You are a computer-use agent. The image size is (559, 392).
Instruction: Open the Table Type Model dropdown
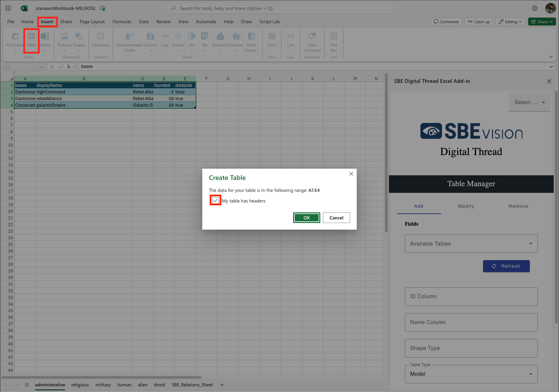coord(471,374)
